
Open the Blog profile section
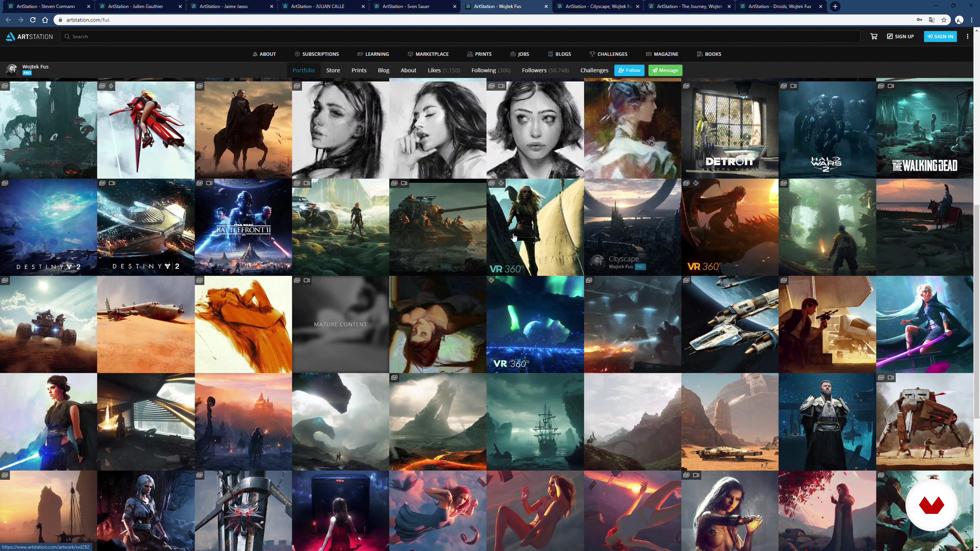tap(384, 70)
